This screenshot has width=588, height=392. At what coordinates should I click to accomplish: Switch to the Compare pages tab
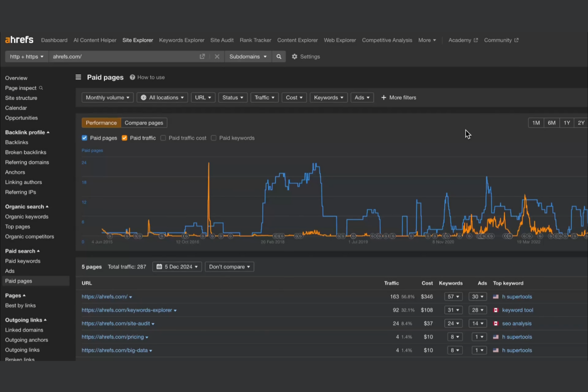click(144, 123)
